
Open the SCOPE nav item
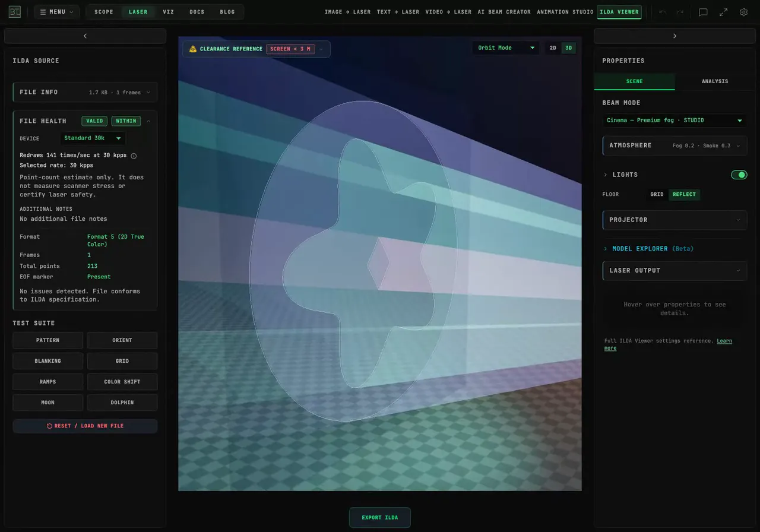(104, 12)
